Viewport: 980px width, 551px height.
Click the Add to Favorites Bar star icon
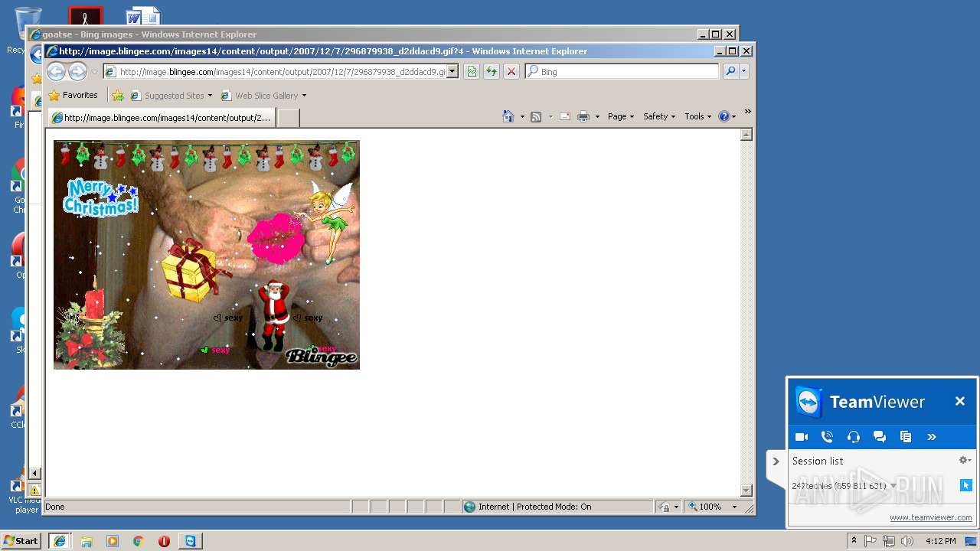click(x=117, y=96)
